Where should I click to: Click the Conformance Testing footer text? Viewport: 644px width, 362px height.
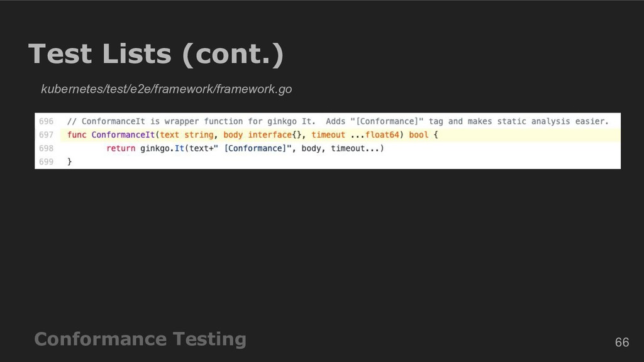[140, 339]
